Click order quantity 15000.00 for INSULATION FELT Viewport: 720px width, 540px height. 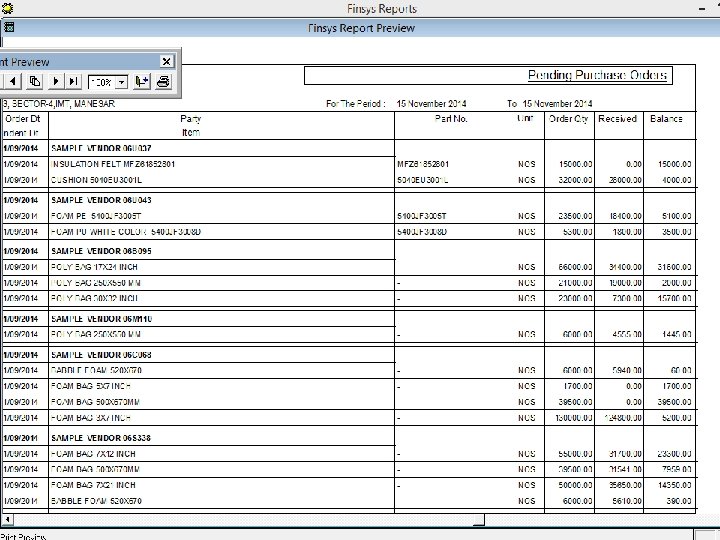tap(575, 164)
